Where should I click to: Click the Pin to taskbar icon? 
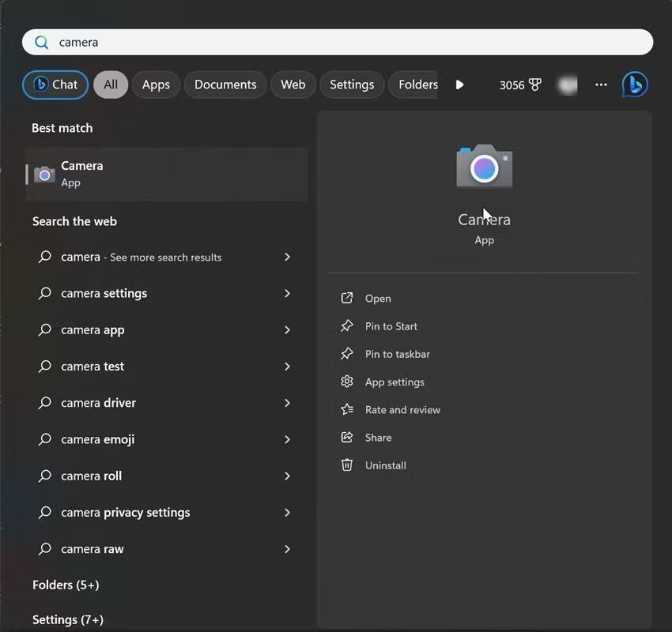click(x=346, y=354)
